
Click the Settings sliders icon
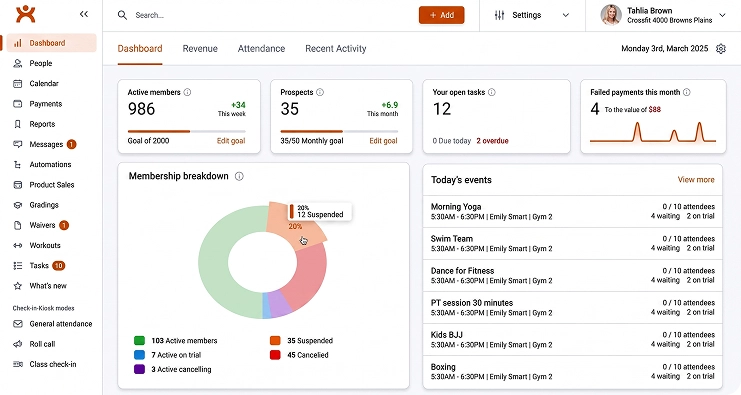coord(500,15)
